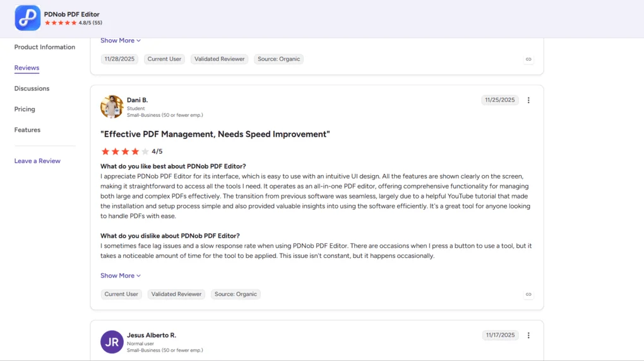This screenshot has height=361, width=644.
Task: Click Source: Organic tag on the 11/28/2025 review
Action: coord(279,59)
